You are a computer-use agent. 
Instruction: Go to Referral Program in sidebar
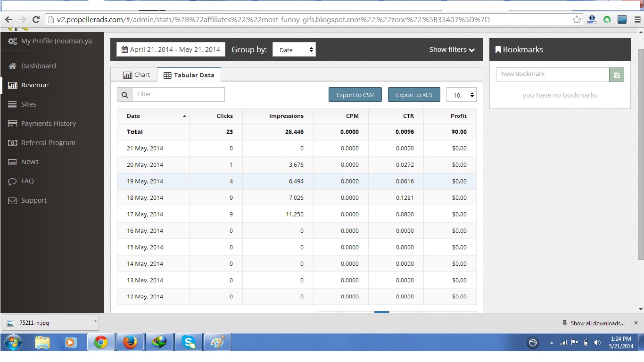pos(48,143)
